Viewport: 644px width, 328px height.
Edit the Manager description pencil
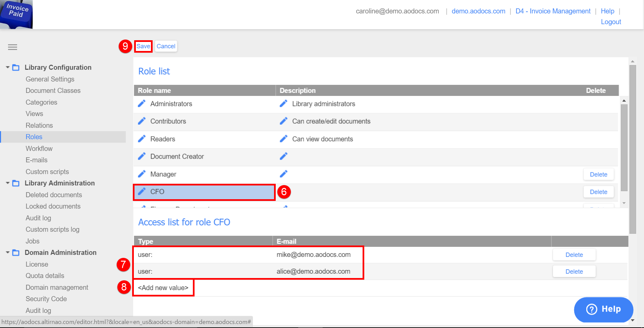tap(284, 174)
